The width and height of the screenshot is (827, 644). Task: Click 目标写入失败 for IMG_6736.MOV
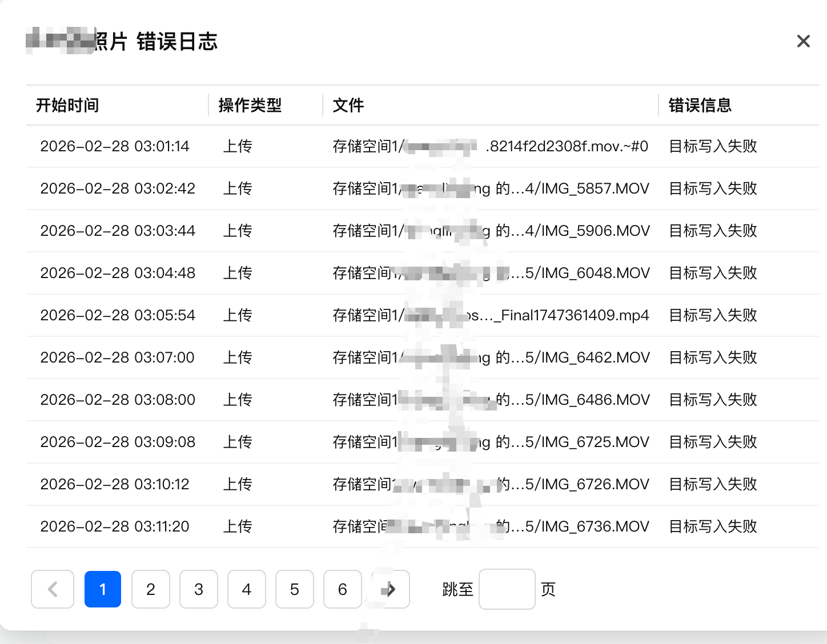713,526
